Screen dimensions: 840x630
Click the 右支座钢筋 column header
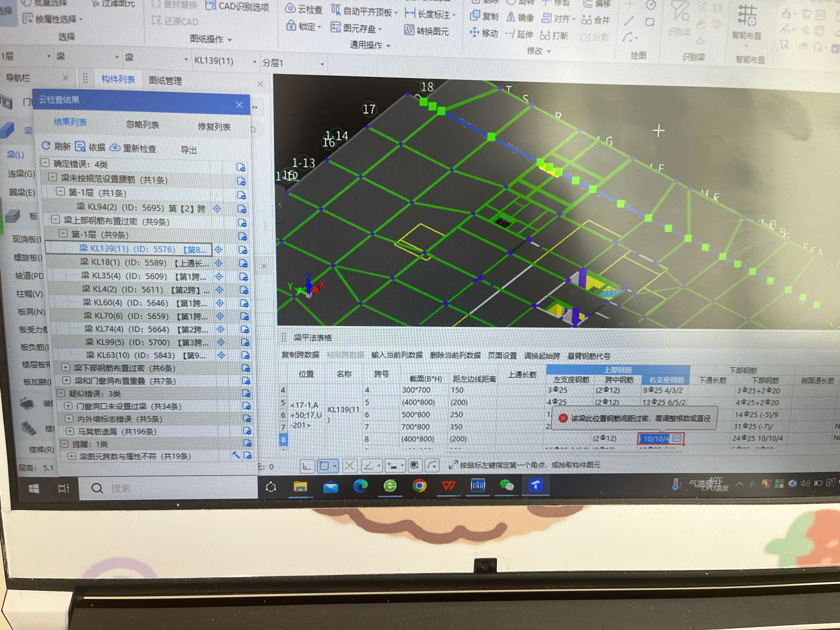coord(666,380)
